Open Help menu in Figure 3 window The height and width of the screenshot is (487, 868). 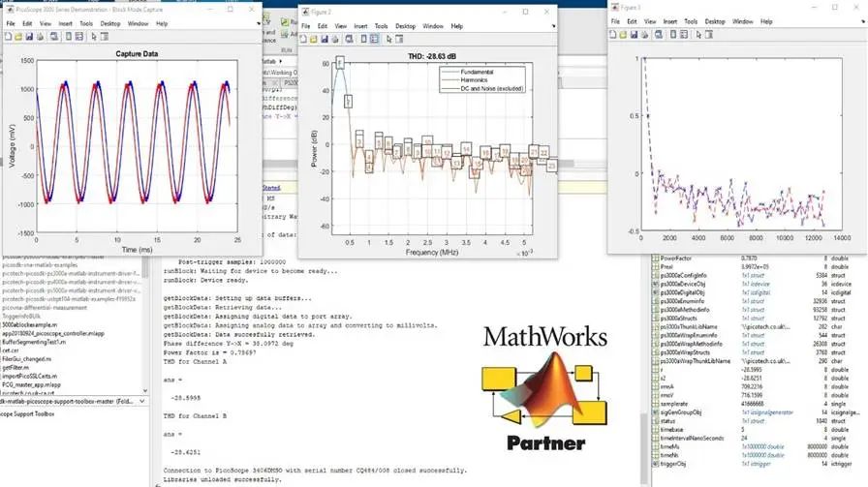766,21
